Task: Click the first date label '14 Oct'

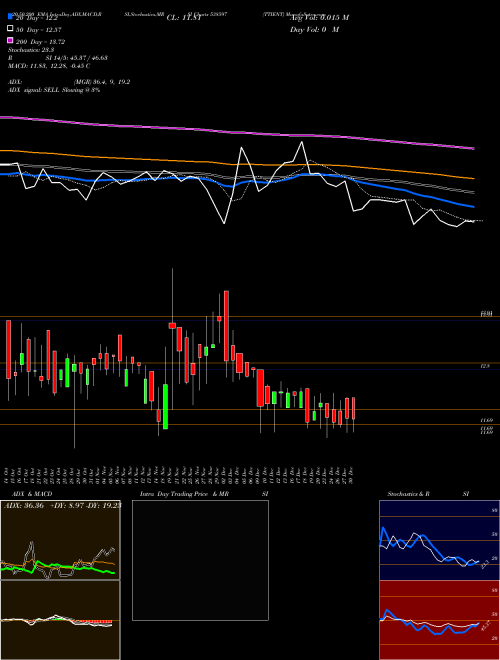Action: tap(8, 476)
